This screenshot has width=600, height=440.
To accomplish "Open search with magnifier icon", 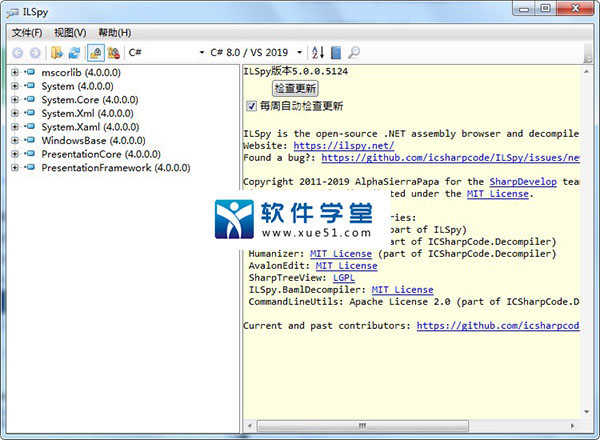I will coord(354,52).
